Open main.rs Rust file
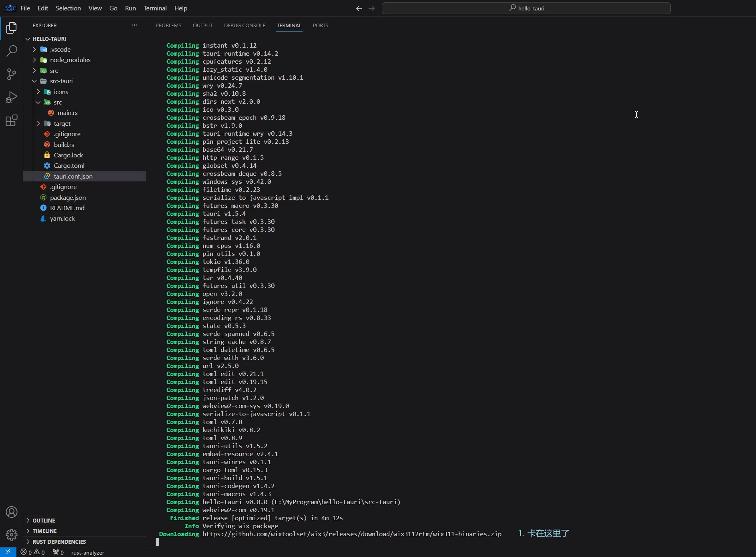756x557 pixels. pyautogui.click(x=67, y=113)
